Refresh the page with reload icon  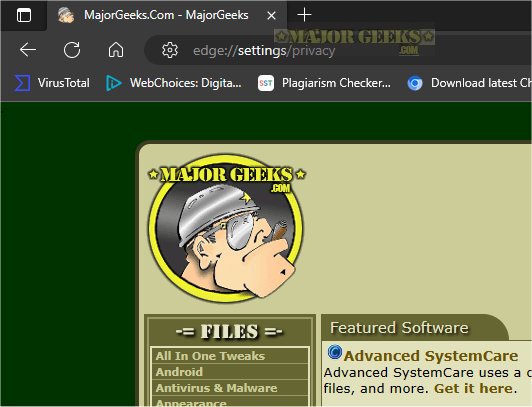pos(72,50)
